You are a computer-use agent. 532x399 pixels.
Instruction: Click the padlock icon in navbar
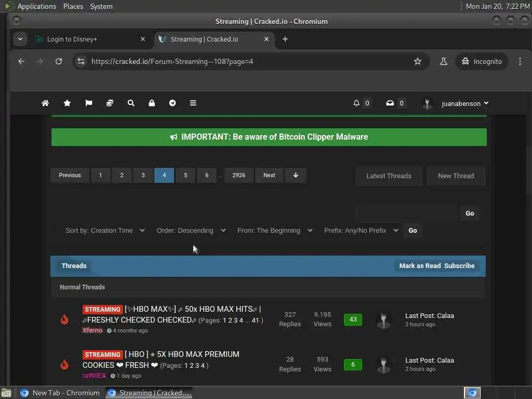click(x=152, y=103)
